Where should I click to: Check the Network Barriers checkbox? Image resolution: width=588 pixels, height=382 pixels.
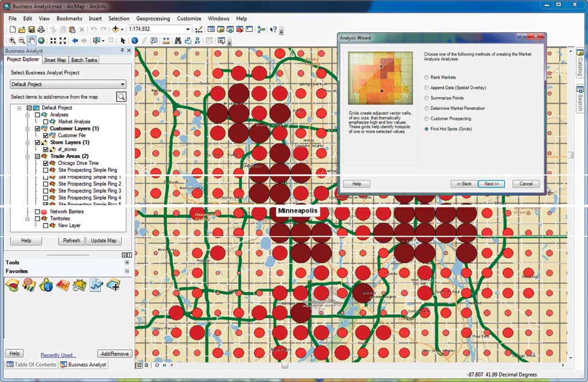click(38, 212)
